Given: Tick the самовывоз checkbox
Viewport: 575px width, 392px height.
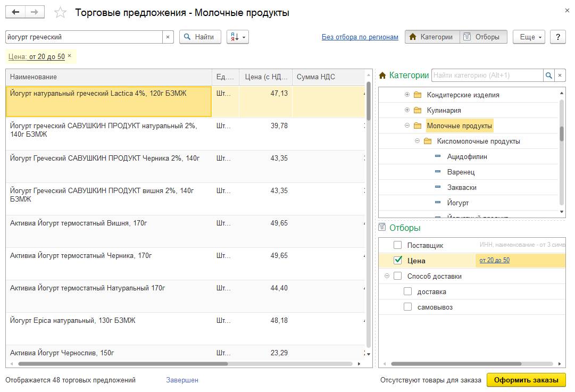Looking at the screenshot, I should coord(407,307).
